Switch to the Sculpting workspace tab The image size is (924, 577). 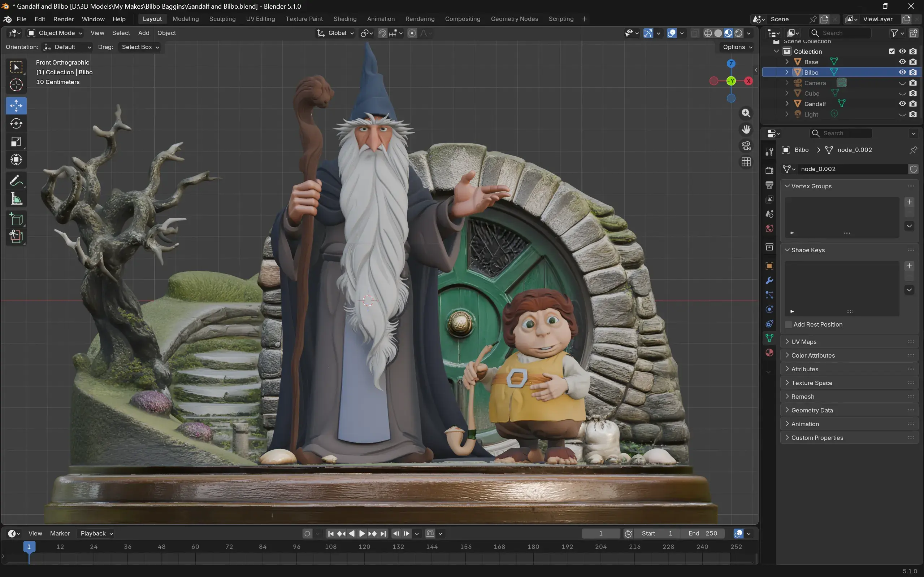tap(222, 19)
